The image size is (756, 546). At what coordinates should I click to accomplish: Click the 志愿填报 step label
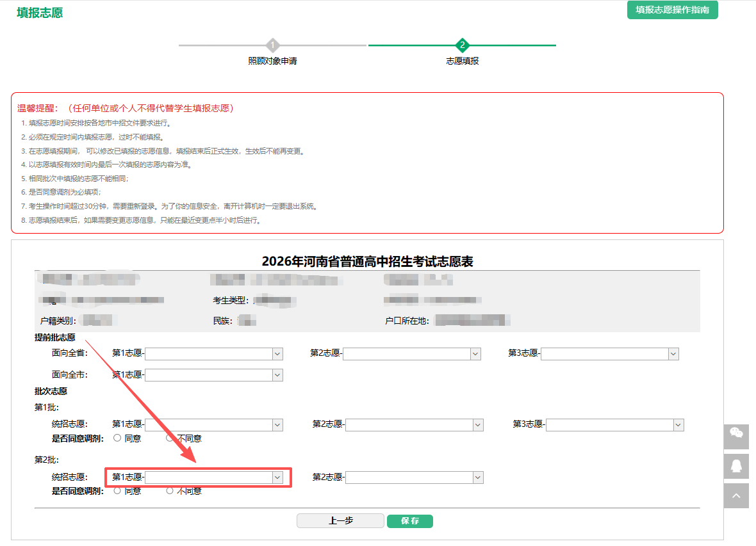point(463,61)
